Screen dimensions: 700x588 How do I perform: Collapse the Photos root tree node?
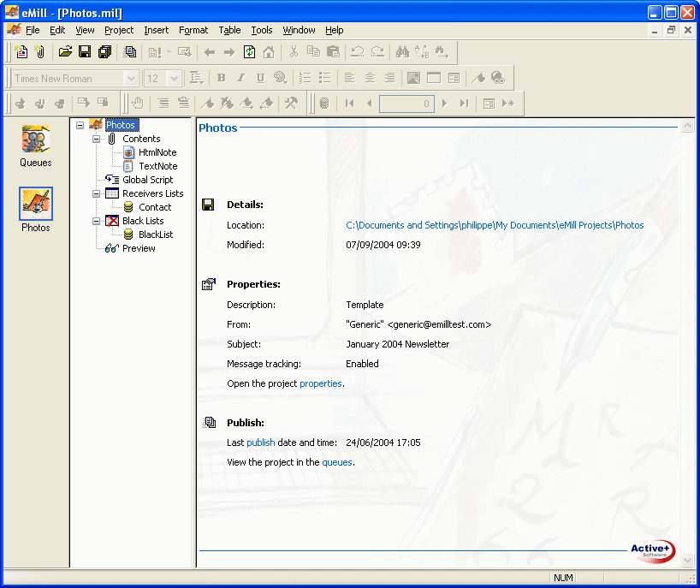pyautogui.click(x=80, y=126)
